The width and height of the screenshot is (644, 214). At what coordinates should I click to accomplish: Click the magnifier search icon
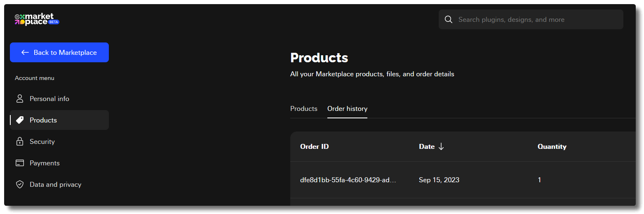[x=449, y=19]
